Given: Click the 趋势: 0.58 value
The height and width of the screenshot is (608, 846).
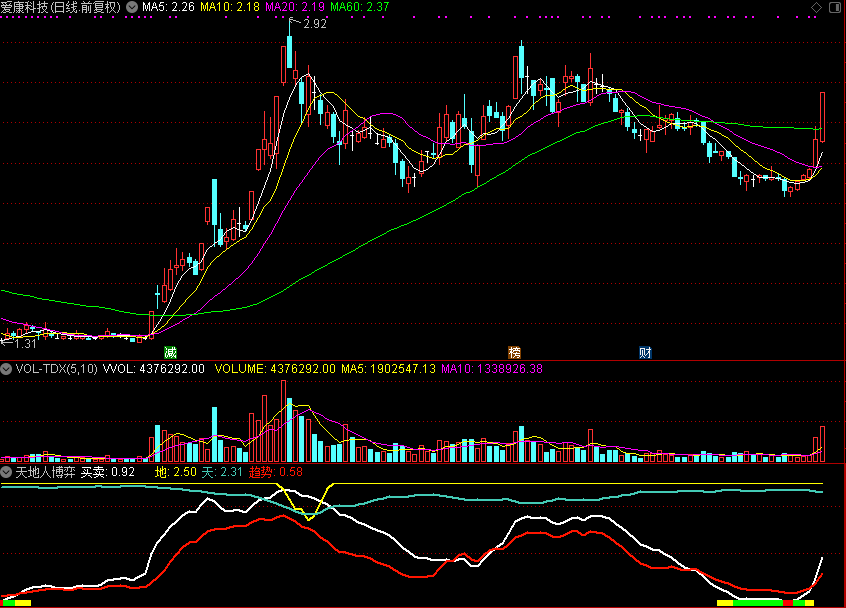Looking at the screenshot, I should (x=276, y=472).
